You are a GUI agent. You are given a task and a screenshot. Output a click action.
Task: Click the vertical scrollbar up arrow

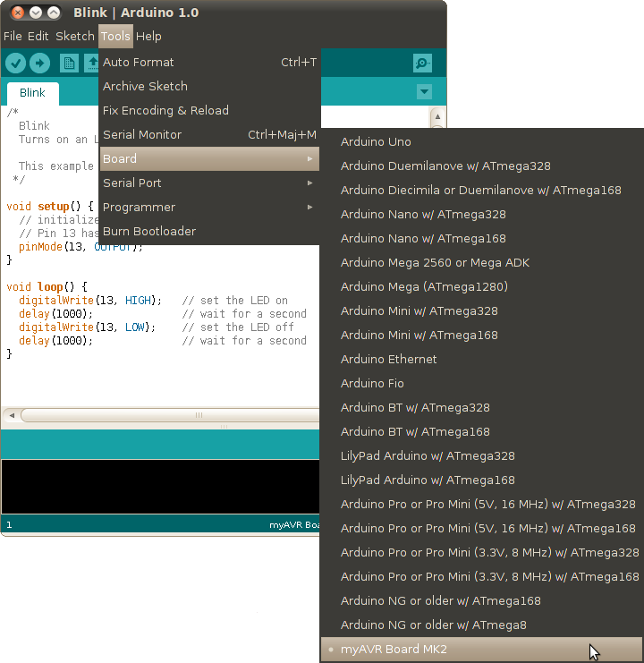[437, 116]
